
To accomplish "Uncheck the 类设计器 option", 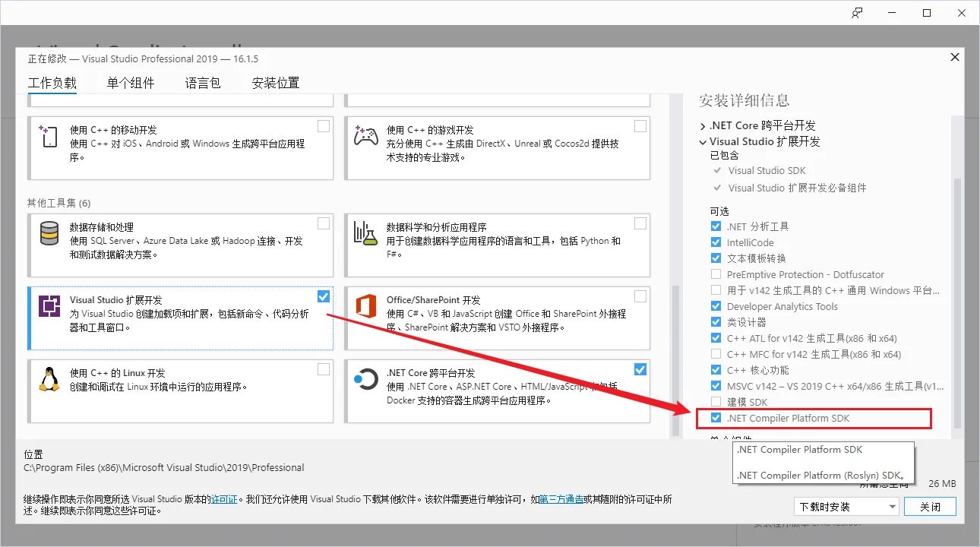I will (x=716, y=322).
